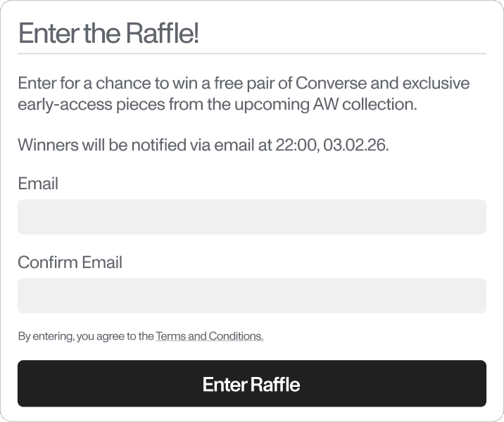Click the 'AW collection' text
504x422 pixels.
click(x=365, y=104)
